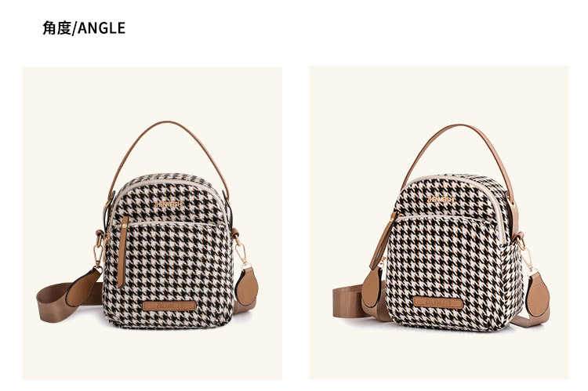588x391 pixels.
Task: Click the leather brand patch on right bag
Action: pyautogui.click(x=438, y=302)
